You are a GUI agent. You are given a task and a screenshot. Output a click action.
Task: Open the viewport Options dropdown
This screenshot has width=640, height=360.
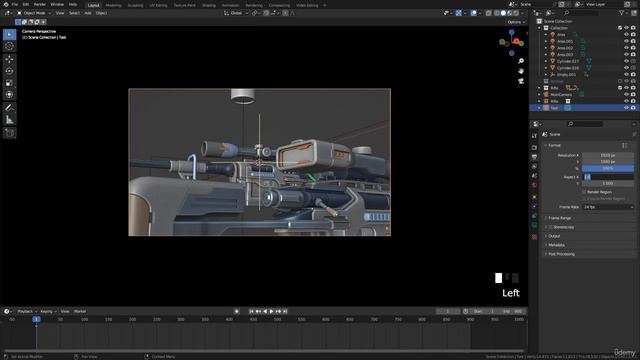tap(516, 22)
